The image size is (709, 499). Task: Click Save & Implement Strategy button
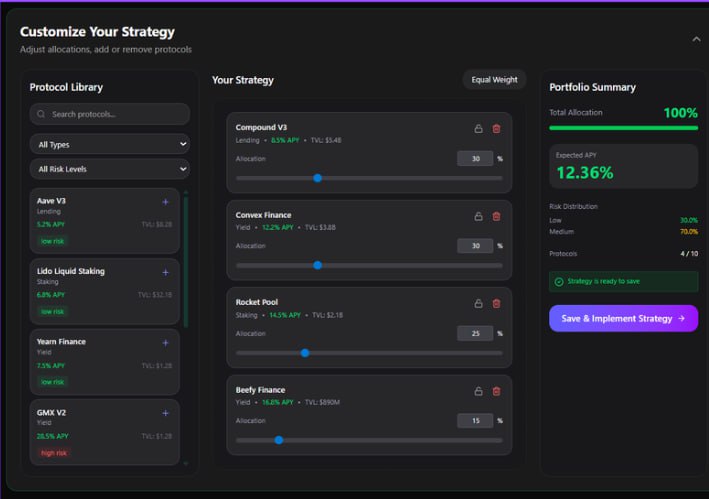623,319
